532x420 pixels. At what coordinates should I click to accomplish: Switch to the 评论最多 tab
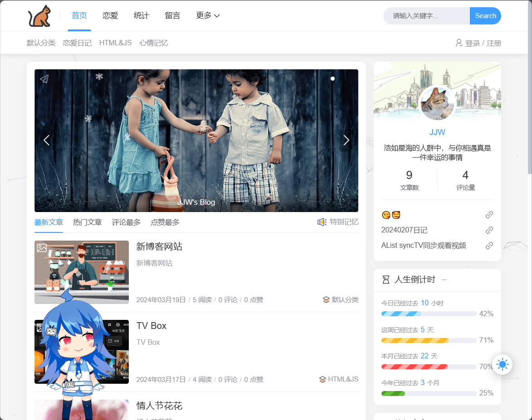click(126, 222)
